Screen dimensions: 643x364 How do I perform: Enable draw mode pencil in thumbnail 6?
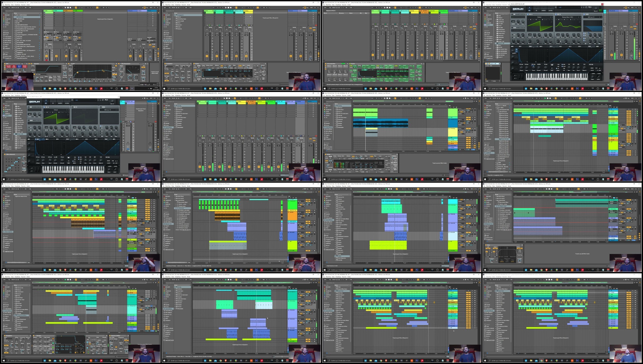point(303,98)
